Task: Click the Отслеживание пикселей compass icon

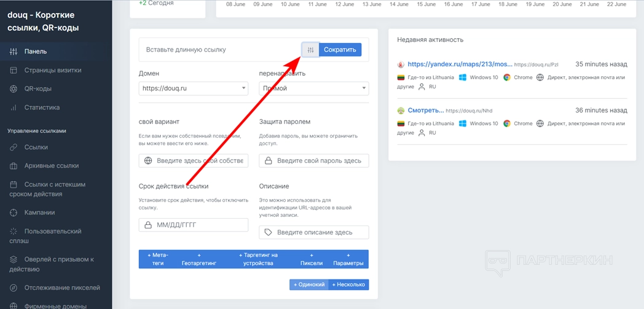Action: coord(14,287)
